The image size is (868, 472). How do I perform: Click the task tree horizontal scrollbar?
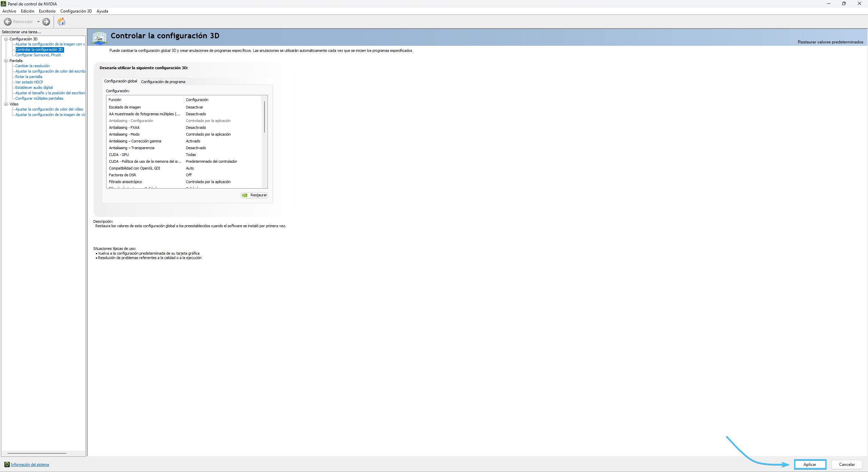[37, 453]
